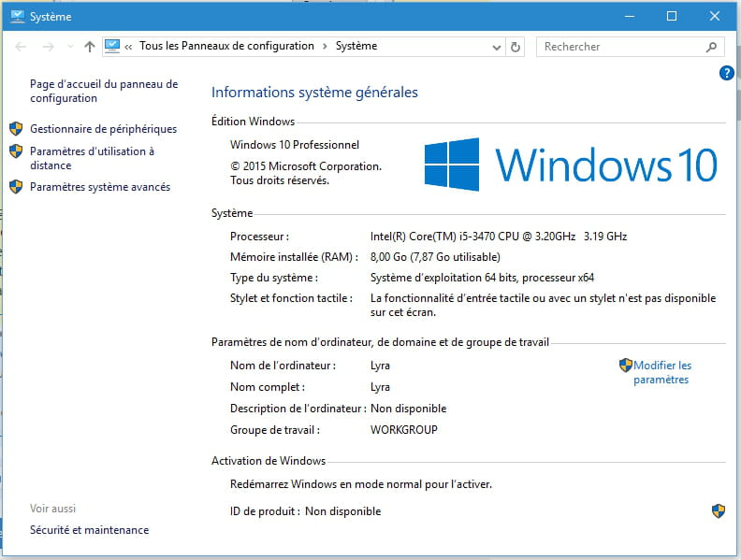The image size is (741, 560).
Task: Click shield icon beside Paramètres système avancés
Action: 16,186
